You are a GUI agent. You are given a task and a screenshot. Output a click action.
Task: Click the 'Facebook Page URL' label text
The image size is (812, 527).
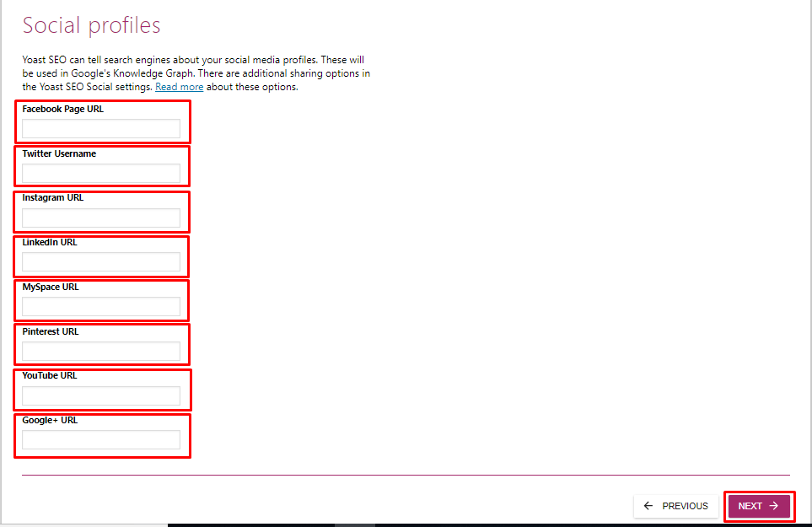63,110
